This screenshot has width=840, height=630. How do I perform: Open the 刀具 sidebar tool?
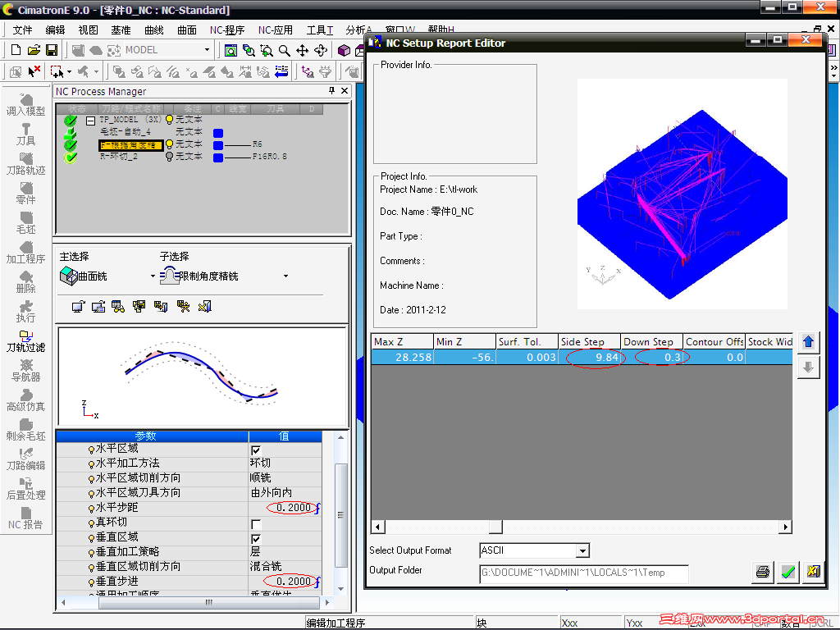click(25, 135)
